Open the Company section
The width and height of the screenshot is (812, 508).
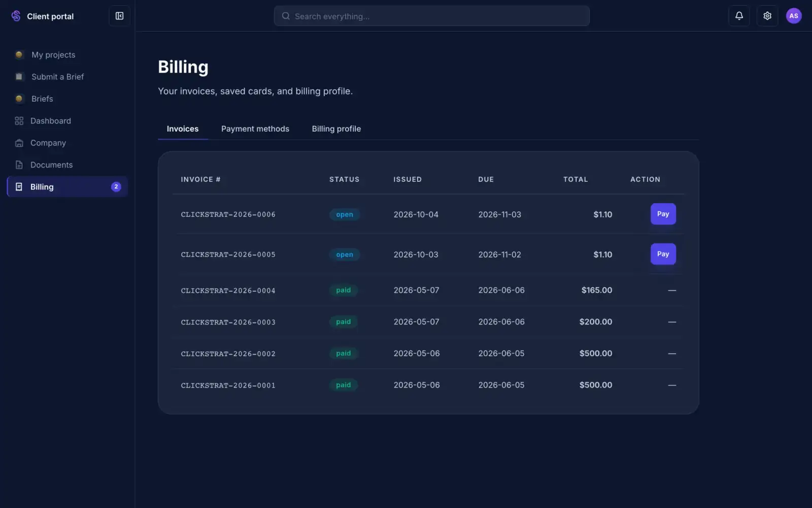point(67,143)
